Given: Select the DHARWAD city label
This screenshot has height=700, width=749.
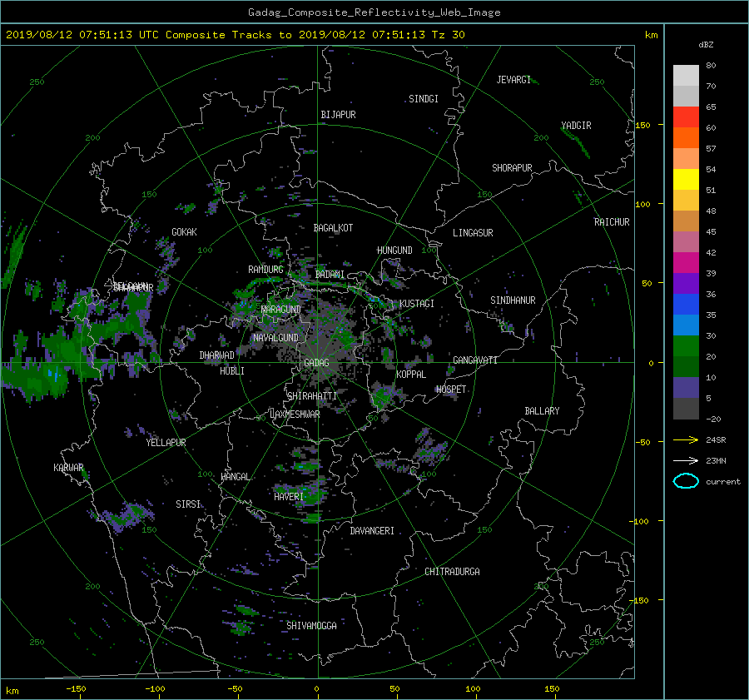Looking at the screenshot, I should pos(217,355).
